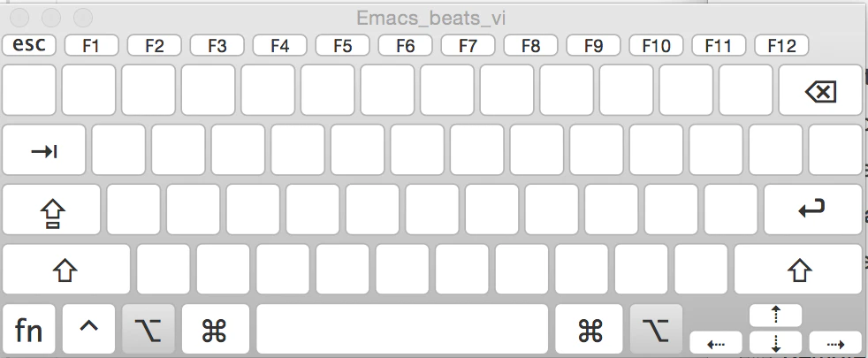This screenshot has height=358, width=868.
Task: Toggle the right shift key
Action: tap(798, 270)
